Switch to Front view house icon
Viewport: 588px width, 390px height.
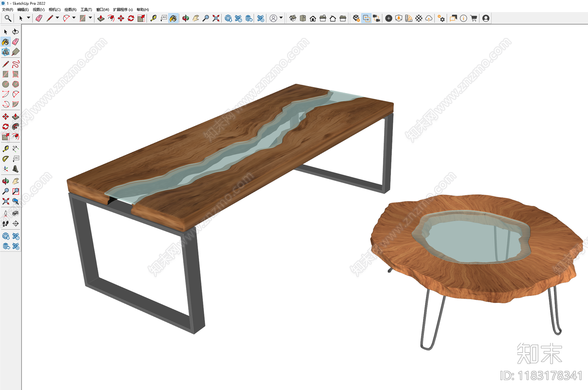[x=313, y=18]
